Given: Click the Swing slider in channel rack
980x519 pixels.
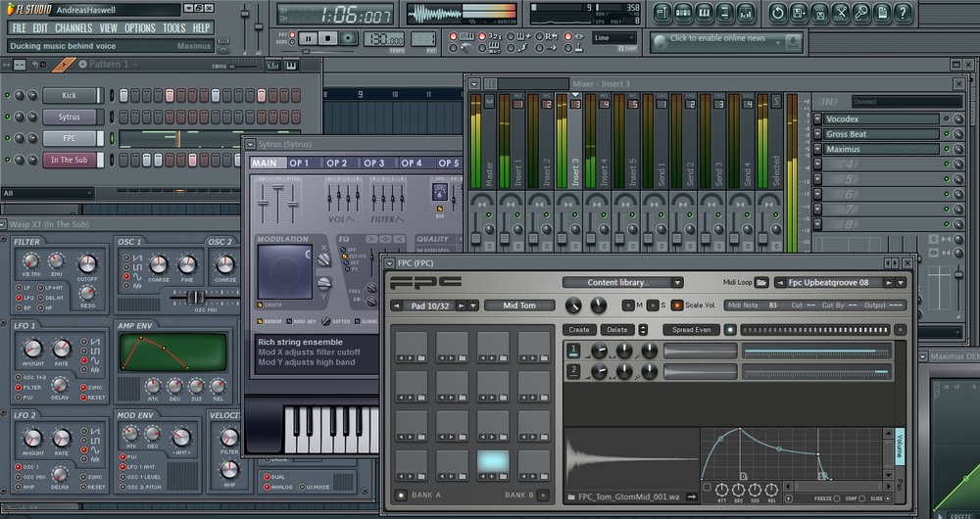Looking at the screenshot, I should click(x=244, y=67).
